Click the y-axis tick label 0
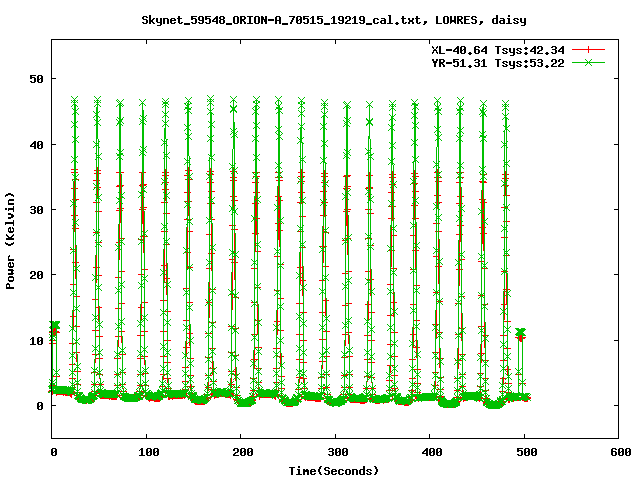640x480 pixels. pyautogui.click(x=40, y=406)
